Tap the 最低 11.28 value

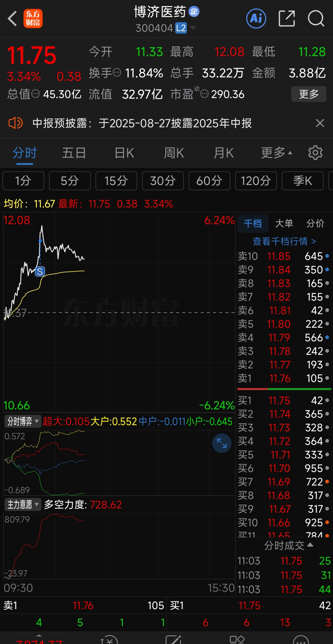coord(312,52)
